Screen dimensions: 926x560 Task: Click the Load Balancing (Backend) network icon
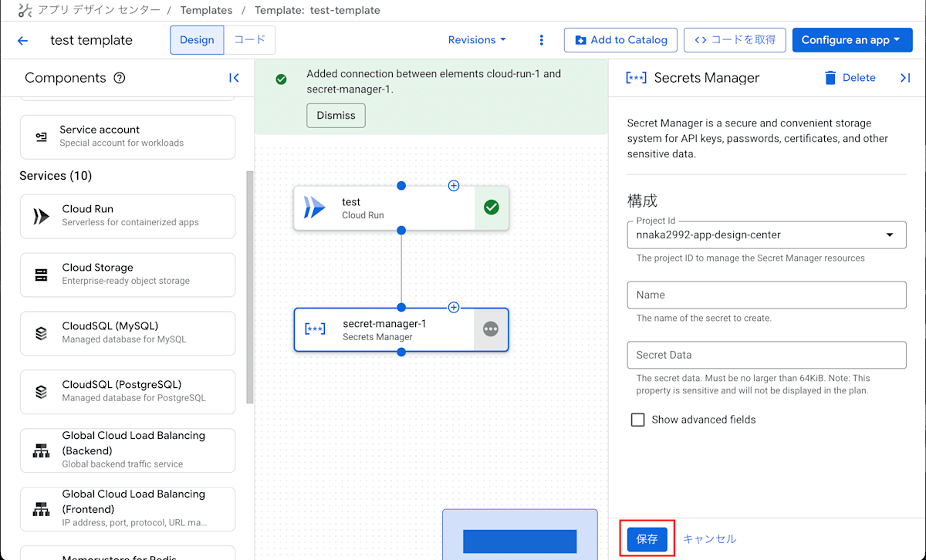[42, 452]
